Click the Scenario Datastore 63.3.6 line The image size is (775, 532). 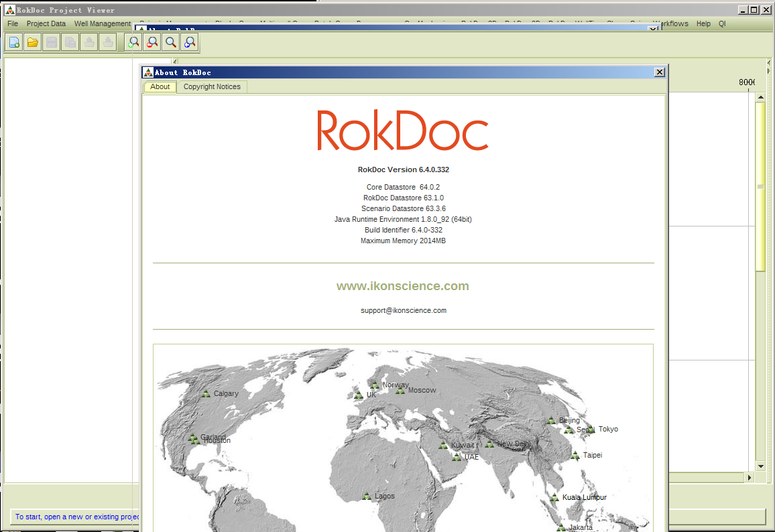point(404,209)
